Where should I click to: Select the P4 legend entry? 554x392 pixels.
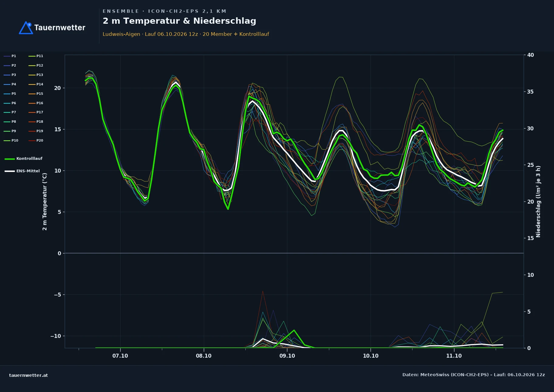tap(10, 84)
